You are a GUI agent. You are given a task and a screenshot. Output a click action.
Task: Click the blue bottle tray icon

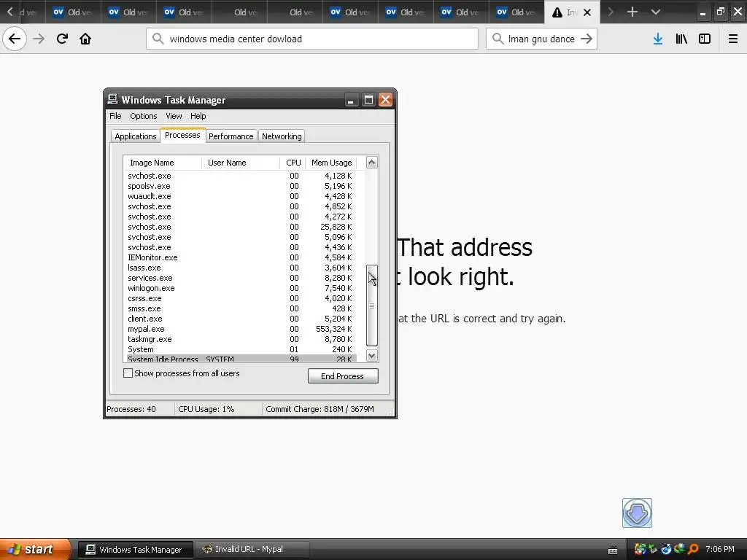(x=667, y=550)
